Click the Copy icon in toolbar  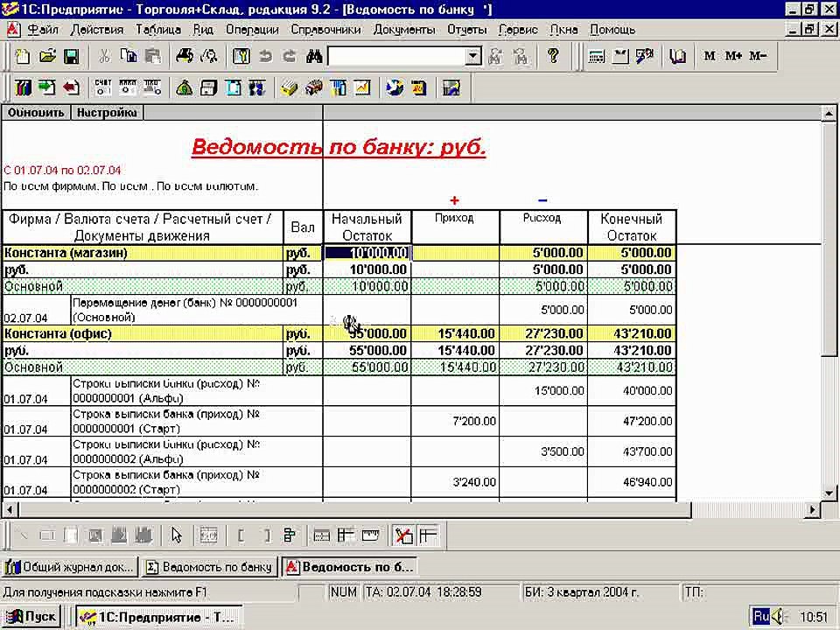(129, 56)
